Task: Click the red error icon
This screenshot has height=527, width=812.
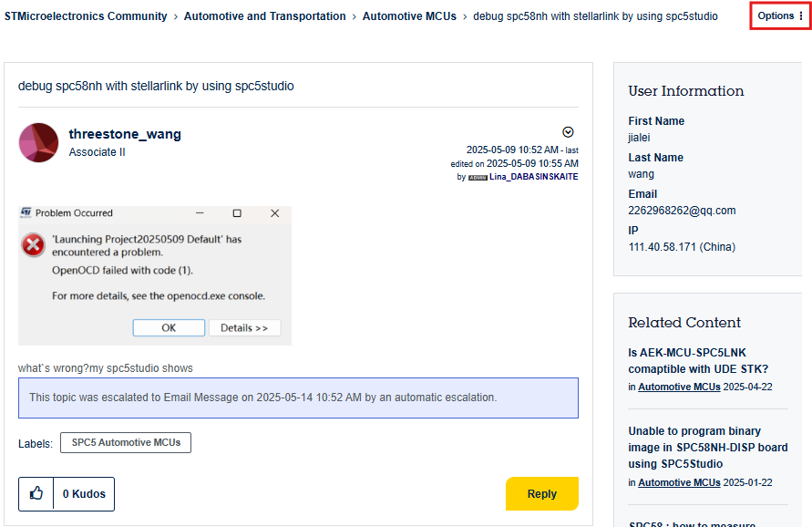Action: tap(33, 245)
